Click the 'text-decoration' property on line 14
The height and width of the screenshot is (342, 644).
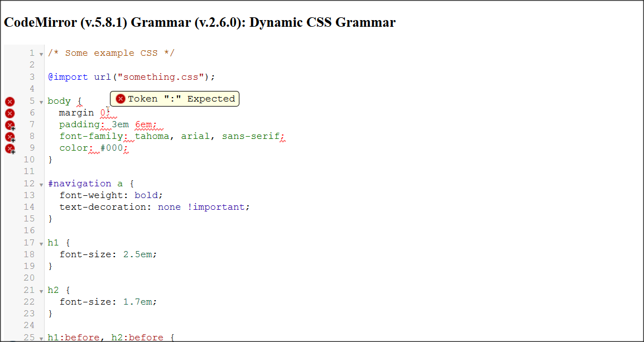103,207
